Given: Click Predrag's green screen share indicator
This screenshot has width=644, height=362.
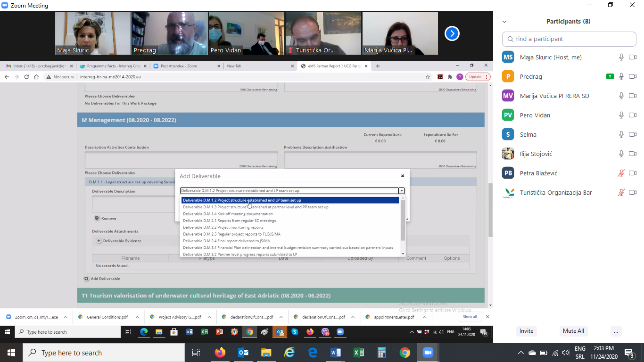Looking at the screenshot, I should (610, 76).
